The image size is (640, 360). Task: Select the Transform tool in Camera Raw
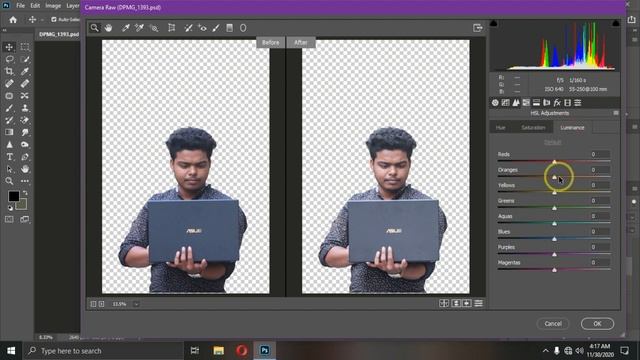(x=171, y=28)
